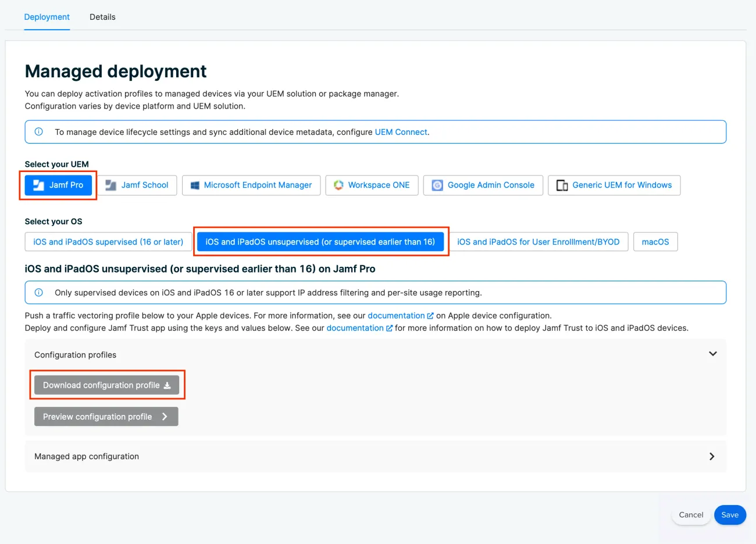Viewport: 756px width, 544px height.
Task: Click the download arrow icon
Action: pyautogui.click(x=167, y=385)
